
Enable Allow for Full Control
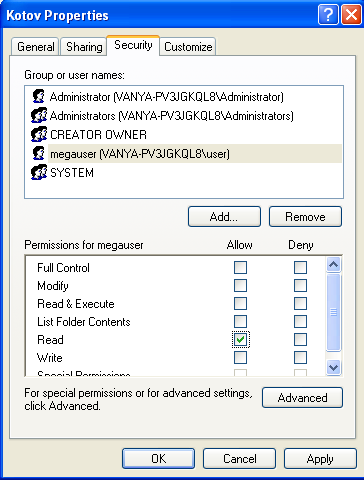tap(240, 267)
